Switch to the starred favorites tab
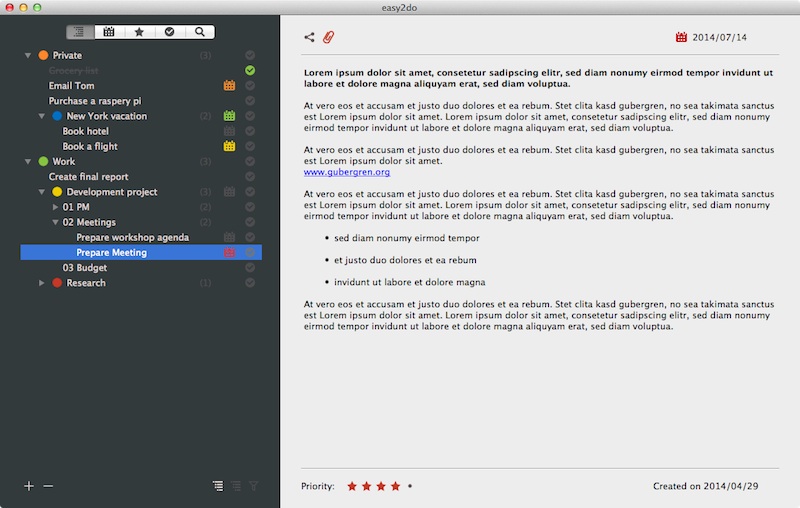 [139, 32]
